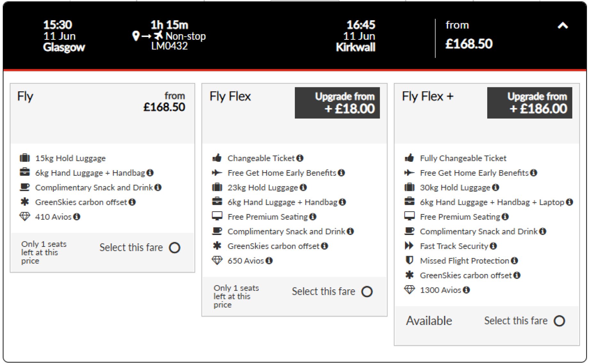This screenshot has height=364, width=589.
Task: Select the Fly Flex + fare radio button
Action: coord(560,320)
